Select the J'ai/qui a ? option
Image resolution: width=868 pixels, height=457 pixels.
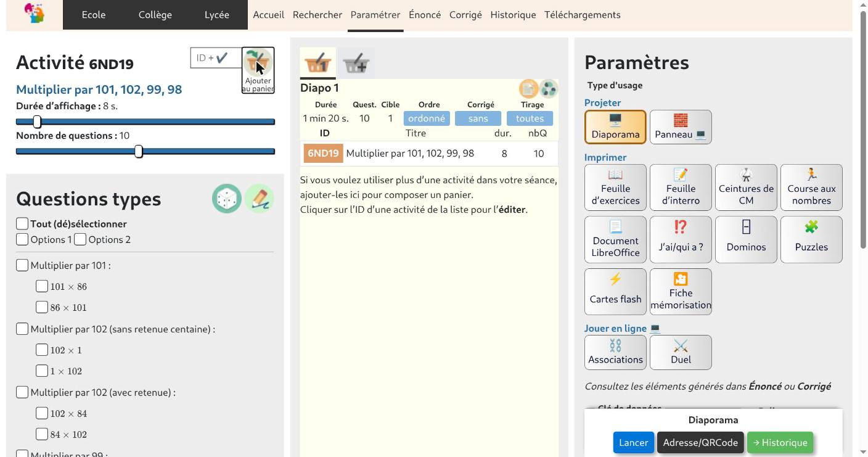[681, 239]
